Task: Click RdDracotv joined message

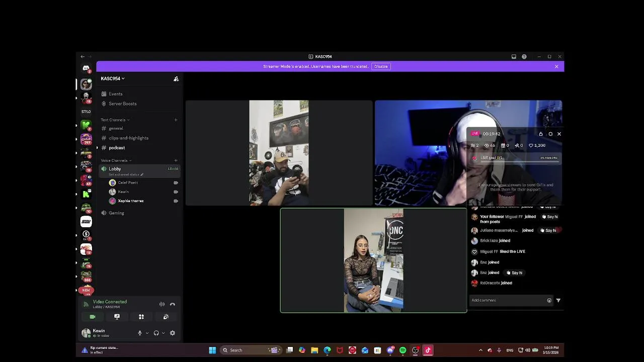Action: coord(496,283)
